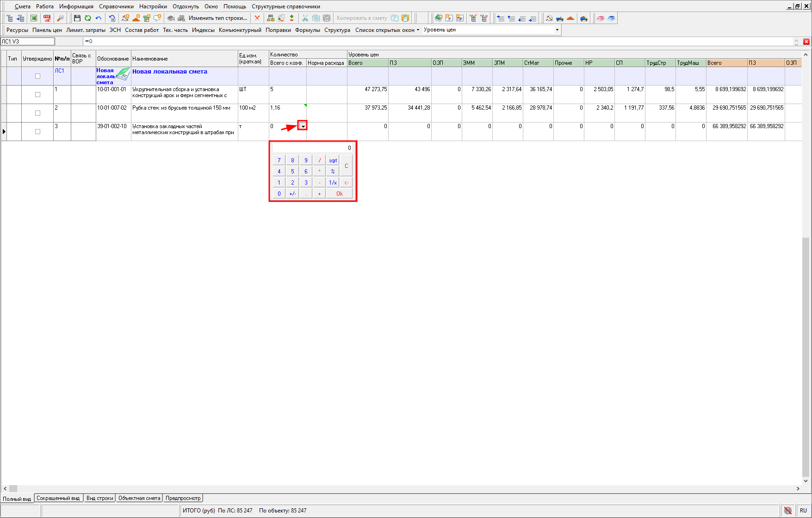Click the green refresh arrows icon
This screenshot has width=812, height=518.
tap(88, 18)
